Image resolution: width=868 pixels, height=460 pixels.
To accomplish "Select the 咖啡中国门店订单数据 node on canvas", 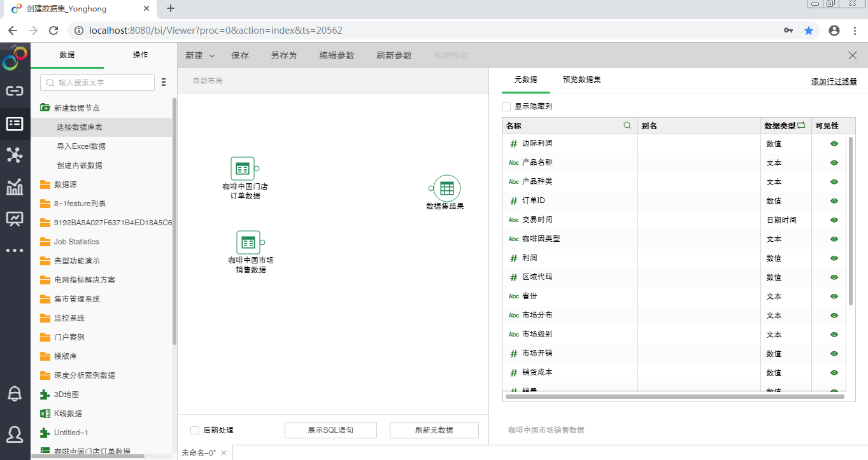I will (x=243, y=169).
